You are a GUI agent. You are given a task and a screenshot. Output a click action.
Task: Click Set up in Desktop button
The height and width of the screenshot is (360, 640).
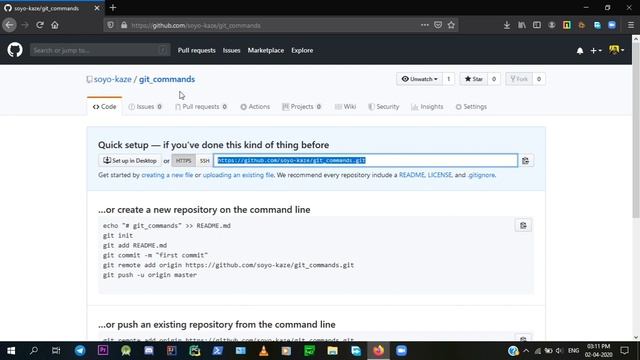pos(130,160)
